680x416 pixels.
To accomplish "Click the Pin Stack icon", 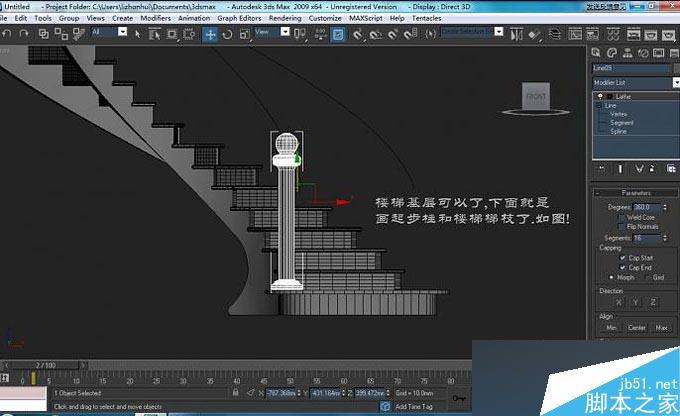I will [x=602, y=168].
